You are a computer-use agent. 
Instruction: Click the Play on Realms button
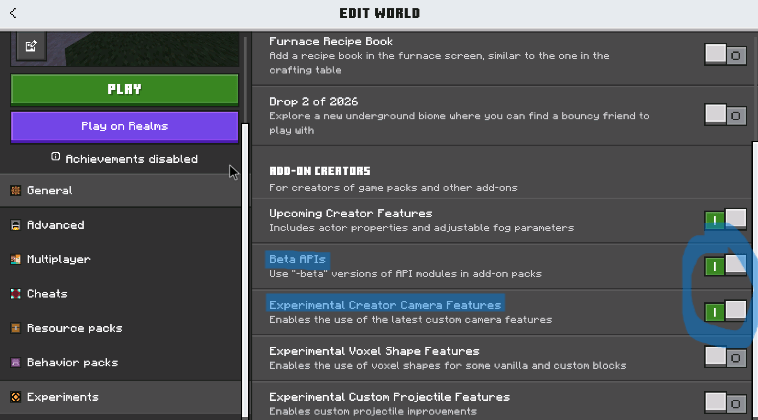tap(124, 127)
